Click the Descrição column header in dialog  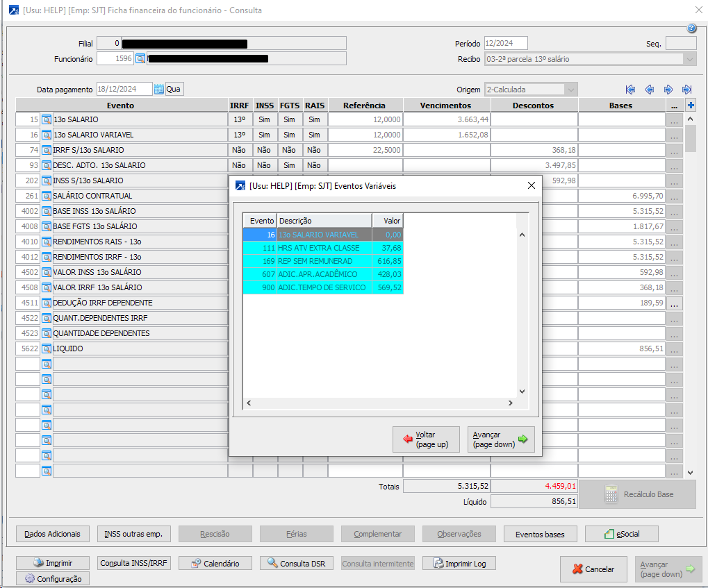[324, 221]
